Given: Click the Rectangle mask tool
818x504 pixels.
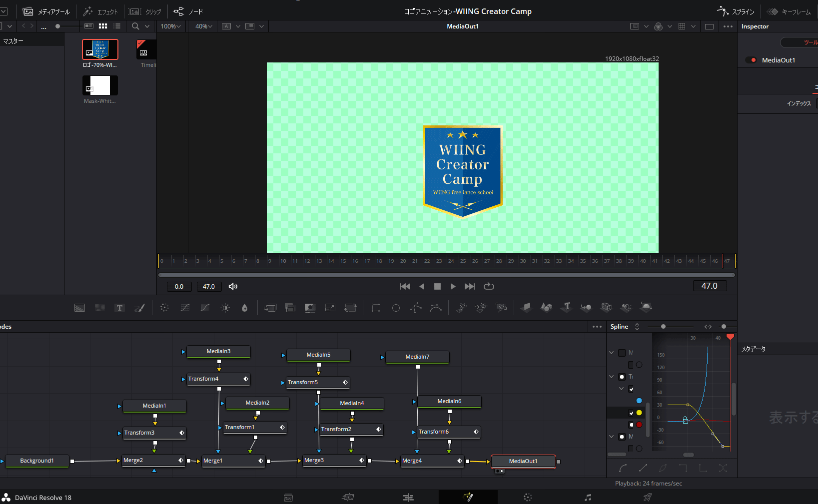Looking at the screenshot, I should pos(376,308).
